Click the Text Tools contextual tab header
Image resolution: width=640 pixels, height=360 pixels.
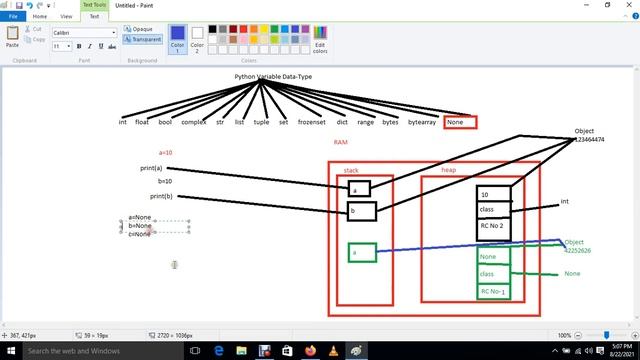point(94,5)
